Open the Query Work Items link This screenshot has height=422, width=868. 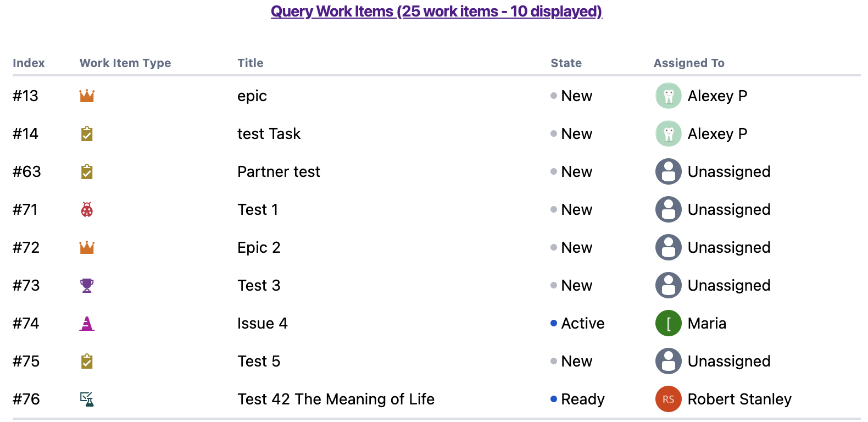[x=436, y=12]
